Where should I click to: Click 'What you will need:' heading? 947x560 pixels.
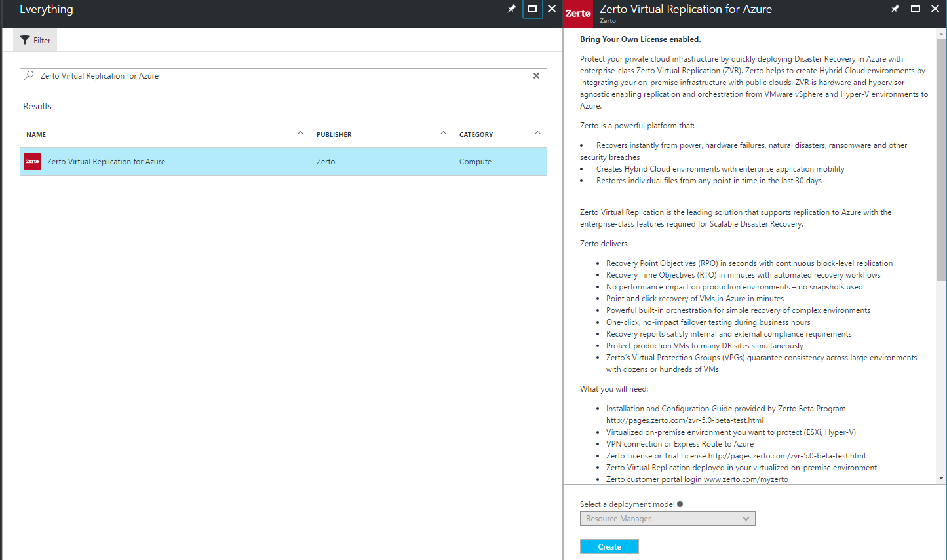(x=614, y=389)
